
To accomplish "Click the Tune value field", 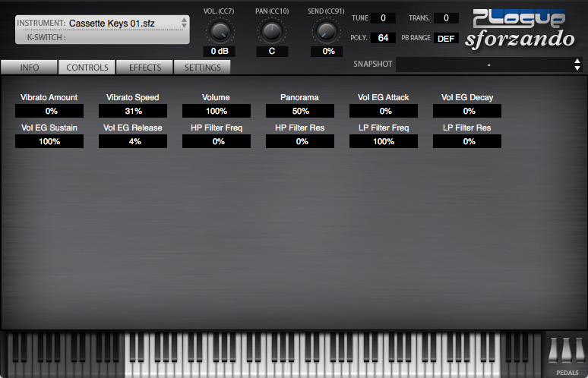I will point(383,18).
